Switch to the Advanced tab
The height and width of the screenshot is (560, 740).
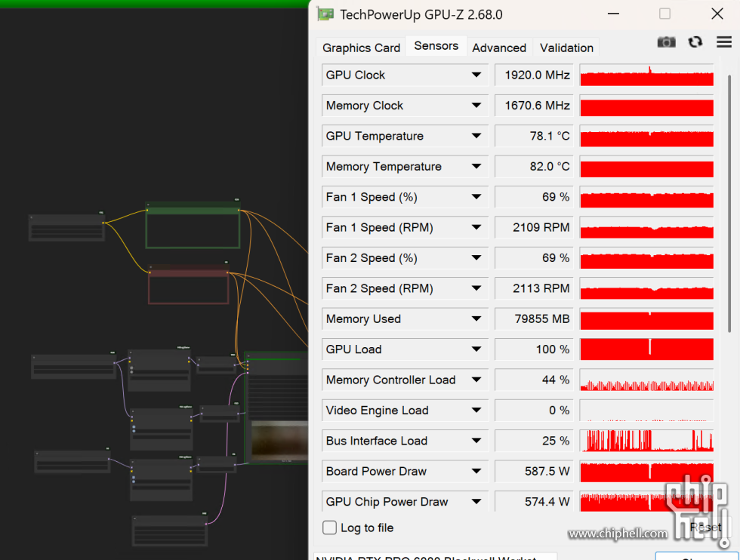pyautogui.click(x=499, y=48)
